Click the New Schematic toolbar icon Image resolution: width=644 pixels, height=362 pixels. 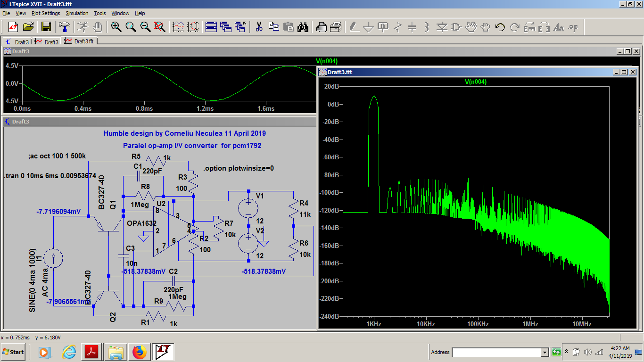click(x=13, y=27)
